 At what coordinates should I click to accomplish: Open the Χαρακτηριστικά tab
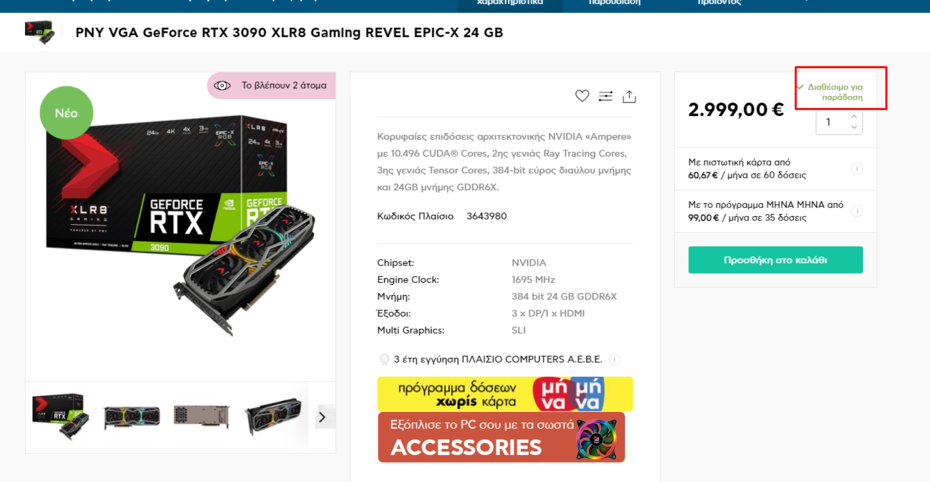[x=510, y=3]
